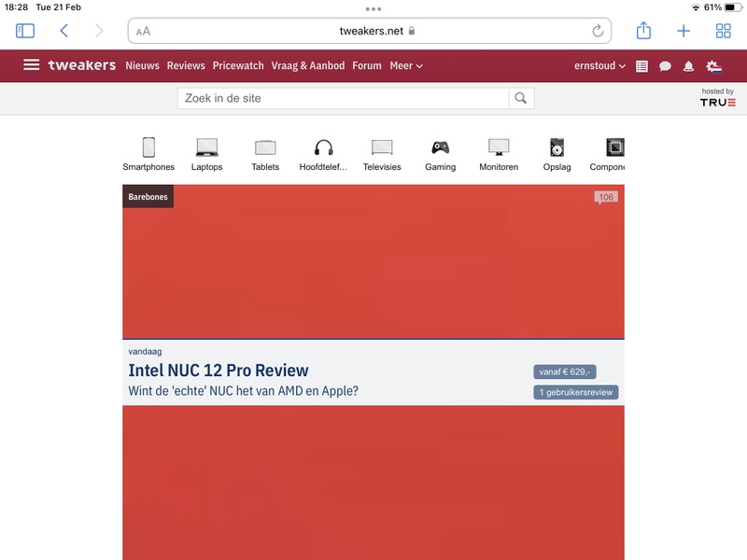Tap the Wi-Fi status icon
Viewport: 747px width, 560px height.
tap(696, 7)
